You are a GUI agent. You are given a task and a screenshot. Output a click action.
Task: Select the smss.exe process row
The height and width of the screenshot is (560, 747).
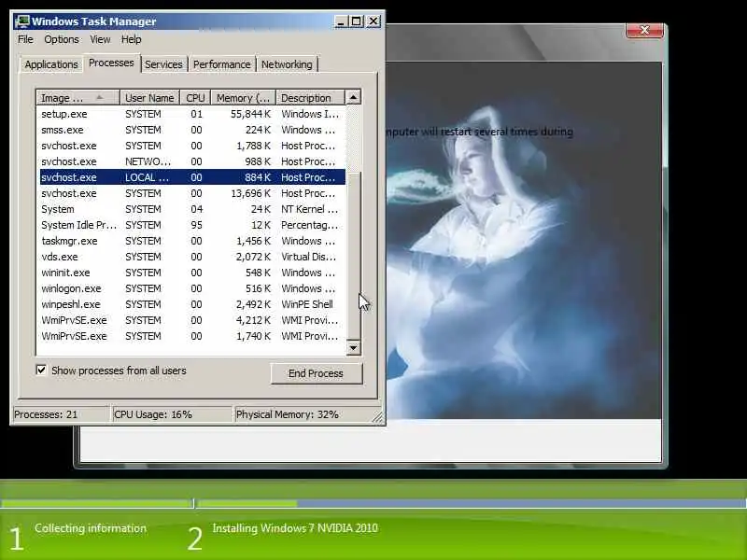(x=192, y=130)
